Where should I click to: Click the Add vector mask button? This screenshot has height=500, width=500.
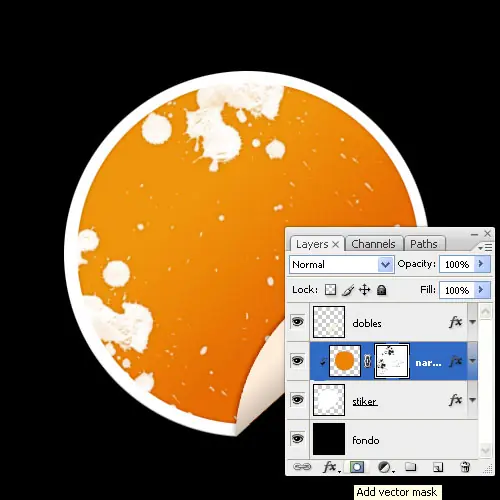point(357,467)
